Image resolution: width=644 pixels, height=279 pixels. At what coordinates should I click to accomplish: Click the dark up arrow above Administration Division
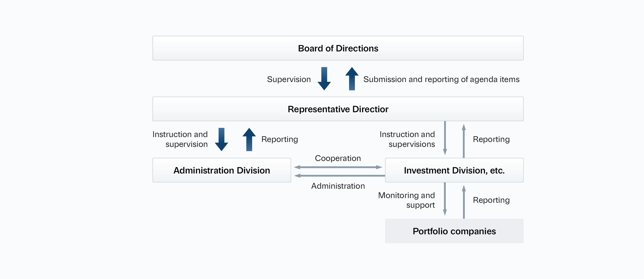click(x=249, y=139)
